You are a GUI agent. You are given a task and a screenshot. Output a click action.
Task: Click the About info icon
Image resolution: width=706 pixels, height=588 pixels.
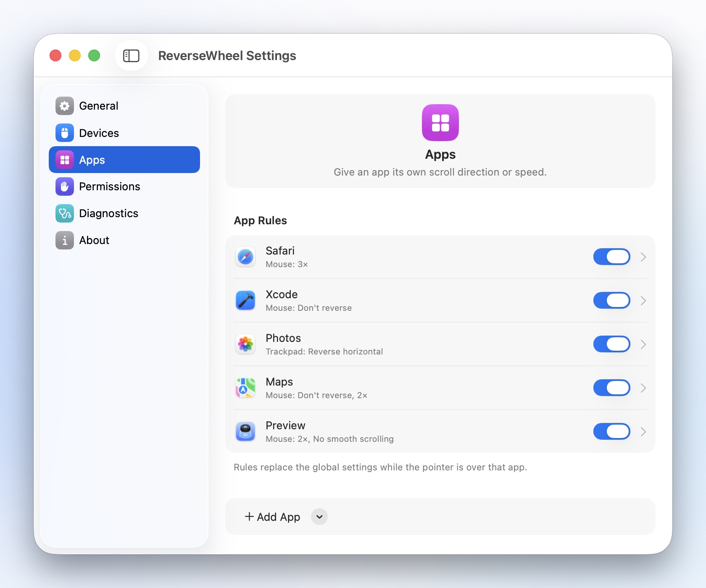point(65,240)
